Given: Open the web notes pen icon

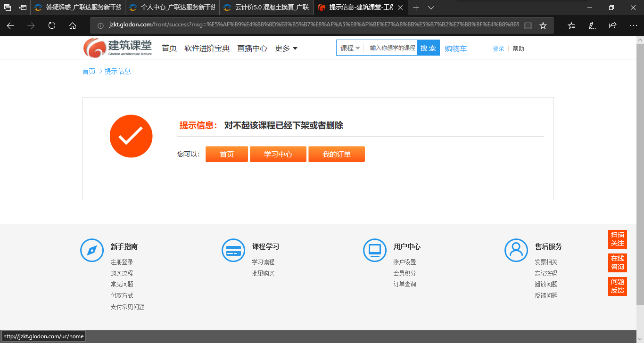Looking at the screenshot, I should 592,25.
